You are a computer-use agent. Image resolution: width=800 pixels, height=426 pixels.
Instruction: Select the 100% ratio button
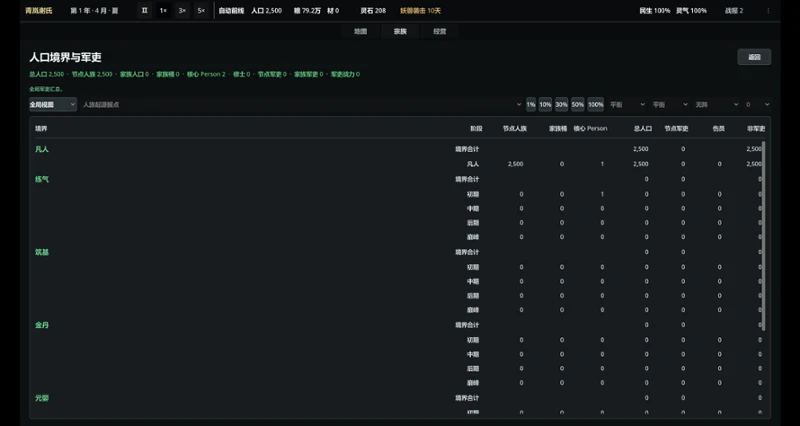click(x=595, y=104)
